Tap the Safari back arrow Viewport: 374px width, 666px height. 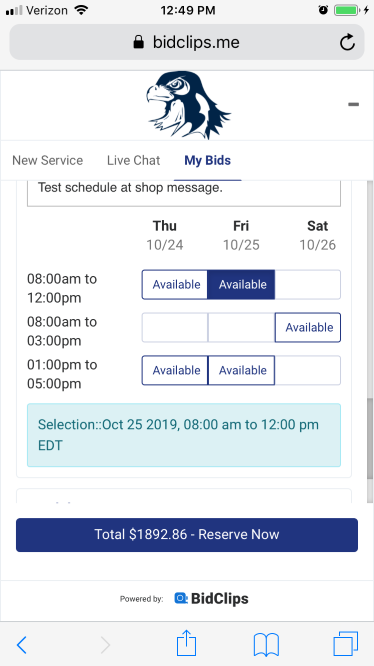(x=22, y=645)
